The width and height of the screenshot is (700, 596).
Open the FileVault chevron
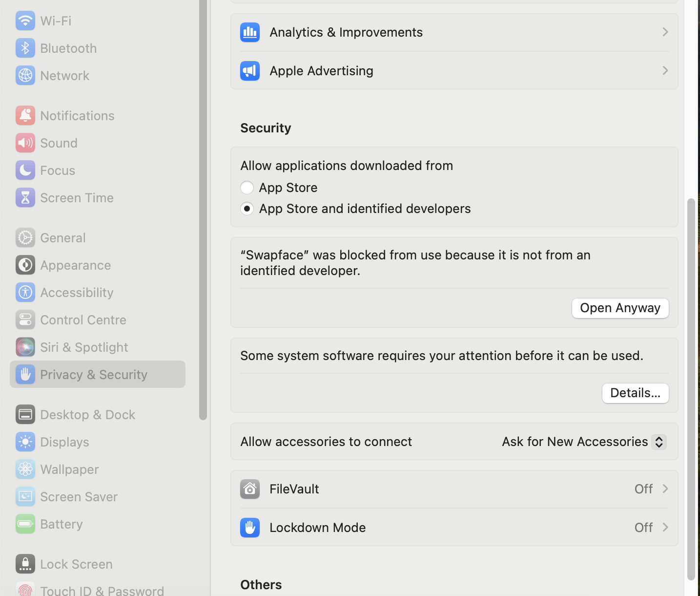665,489
